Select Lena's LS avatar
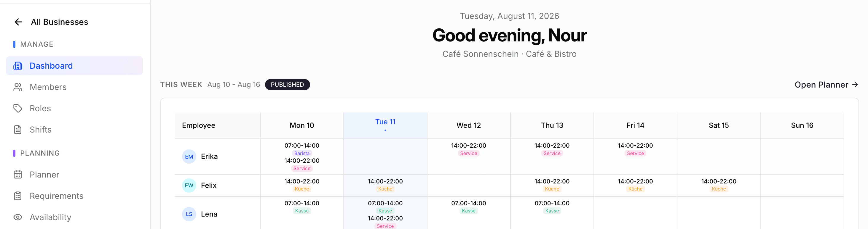 point(189,214)
